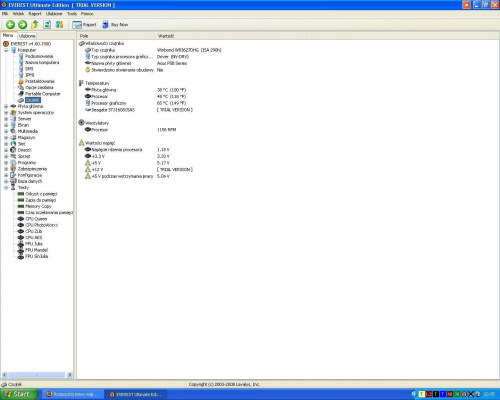
Task: Click the Buy Now toolbar button
Action: pyautogui.click(x=115, y=25)
